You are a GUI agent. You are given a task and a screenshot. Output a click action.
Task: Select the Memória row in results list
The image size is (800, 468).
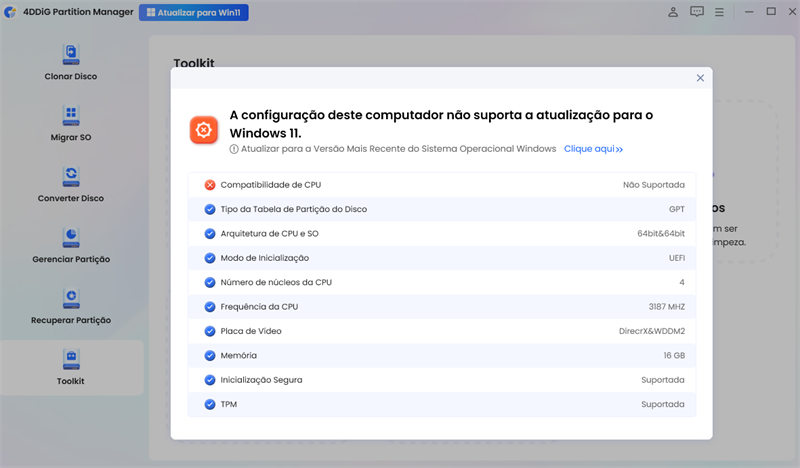pyautogui.click(x=442, y=355)
